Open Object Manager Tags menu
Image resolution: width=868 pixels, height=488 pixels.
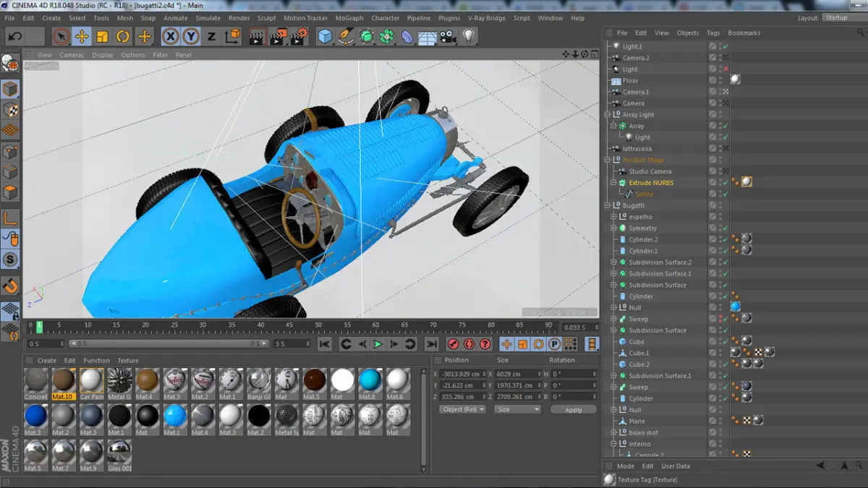point(713,33)
